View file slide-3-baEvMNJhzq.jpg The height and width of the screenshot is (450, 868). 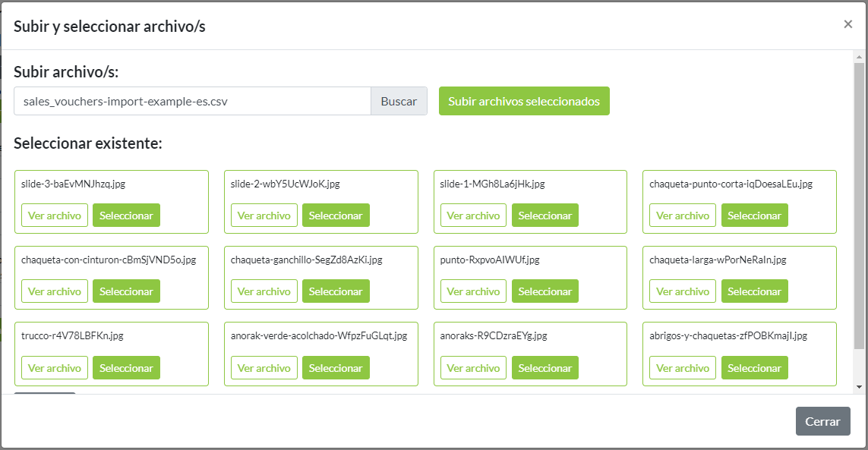[x=55, y=216]
